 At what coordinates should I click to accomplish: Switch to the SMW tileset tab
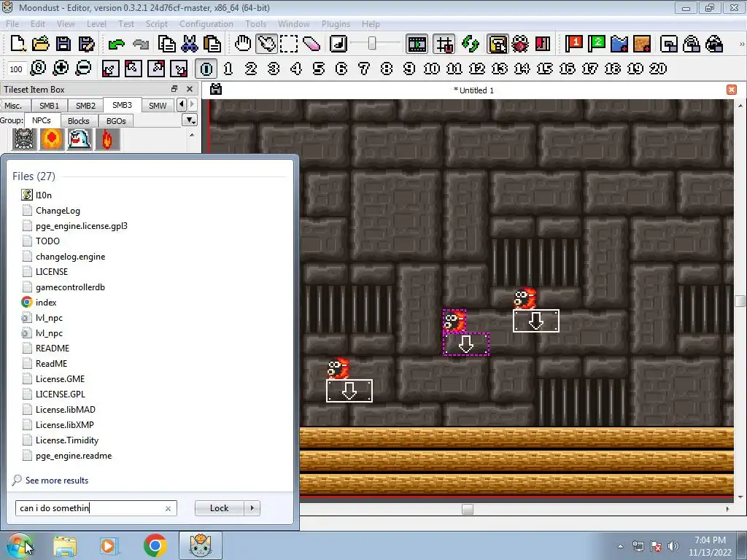coord(158,106)
